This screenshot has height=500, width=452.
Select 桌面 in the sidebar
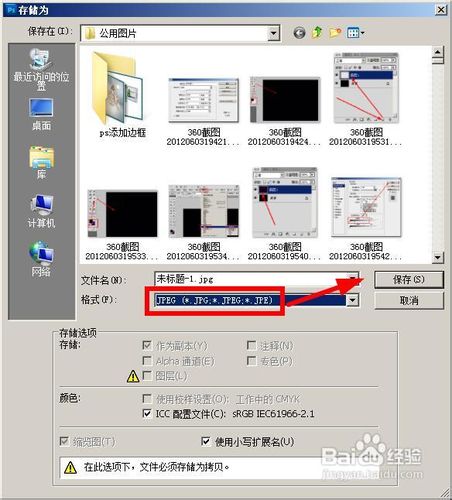click(41, 114)
